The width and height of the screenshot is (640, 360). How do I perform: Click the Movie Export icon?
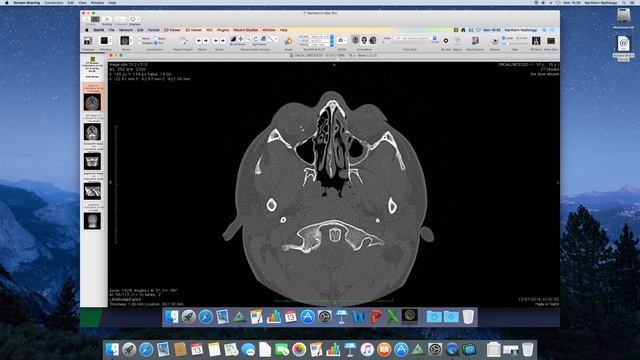pyautogui.click(x=476, y=40)
